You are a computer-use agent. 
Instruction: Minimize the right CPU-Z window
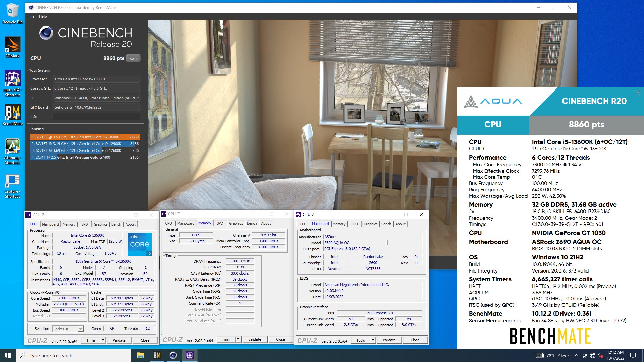391,215
